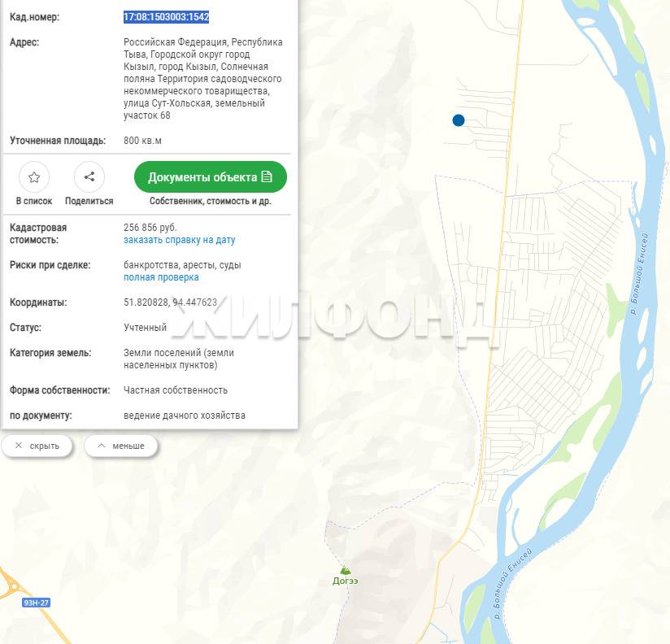Screen dimensions: 670x644
Task: Click the status value Учтенный
Action: tap(146, 328)
